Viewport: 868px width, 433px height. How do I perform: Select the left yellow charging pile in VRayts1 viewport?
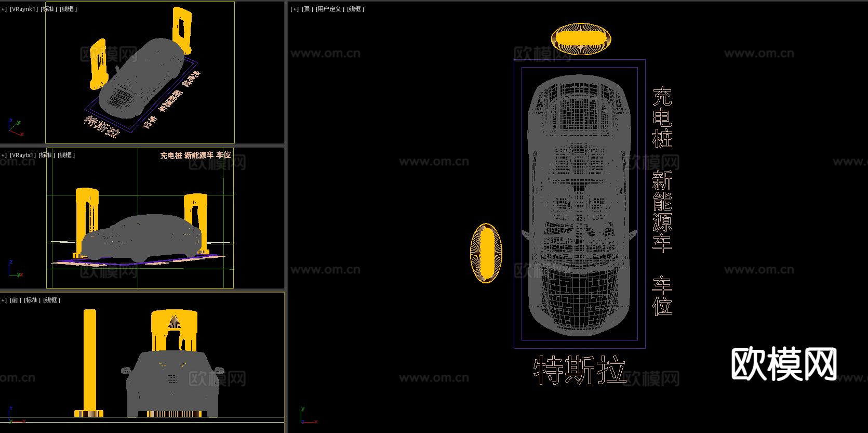(x=86, y=222)
